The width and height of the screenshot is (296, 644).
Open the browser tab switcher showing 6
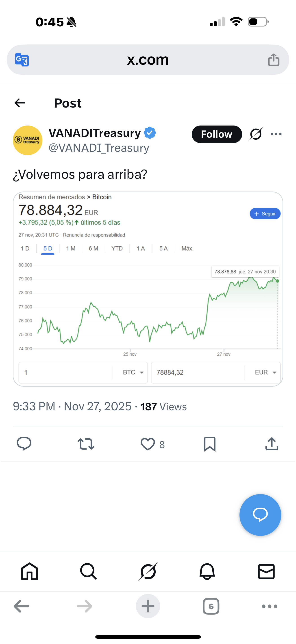coord(211,606)
